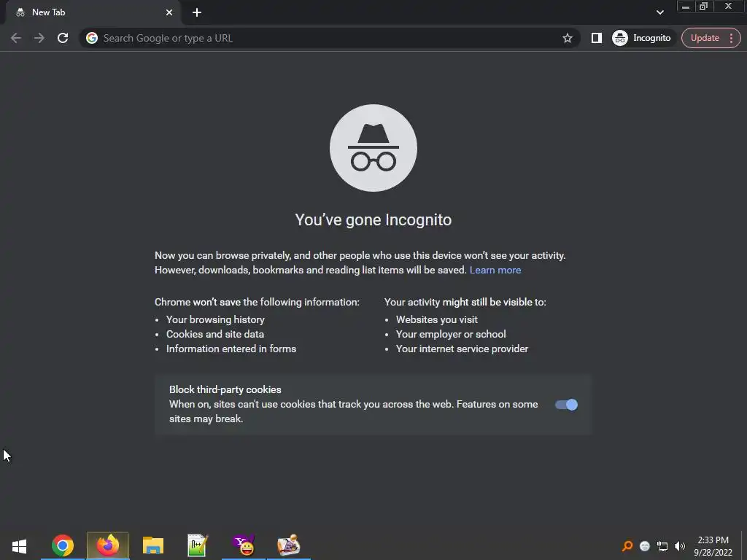Click "Websites you visit" bullet text

[437, 319]
